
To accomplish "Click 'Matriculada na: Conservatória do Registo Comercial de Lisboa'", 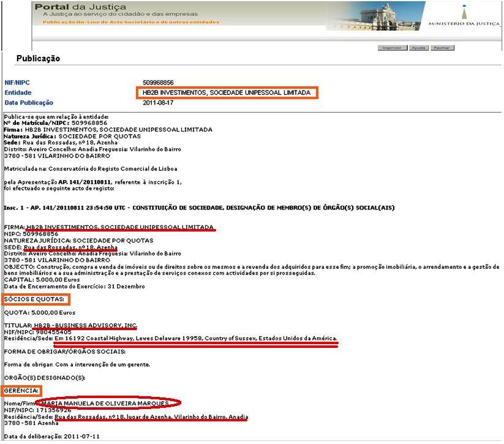I will [x=90, y=169].
